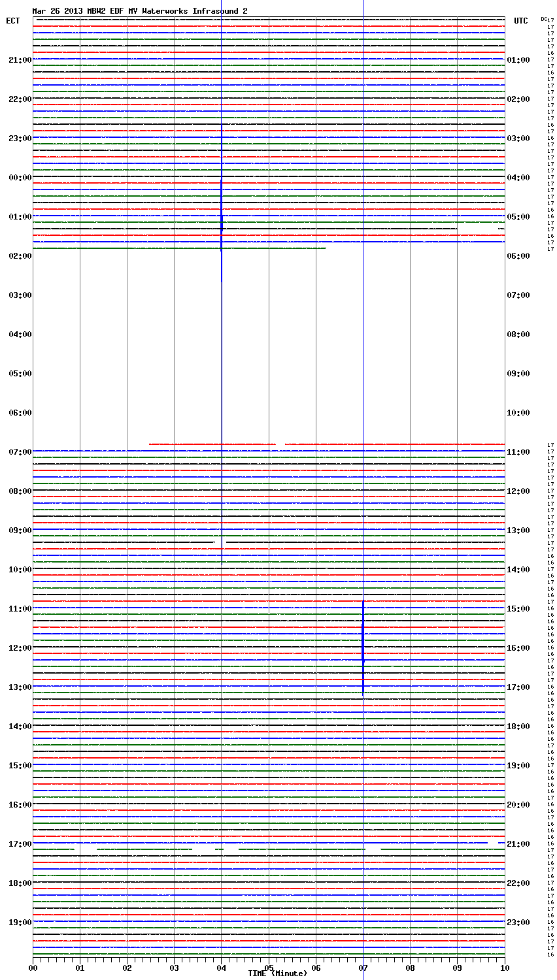Click minute tick label '02' on bottom axis

(x=127, y=968)
